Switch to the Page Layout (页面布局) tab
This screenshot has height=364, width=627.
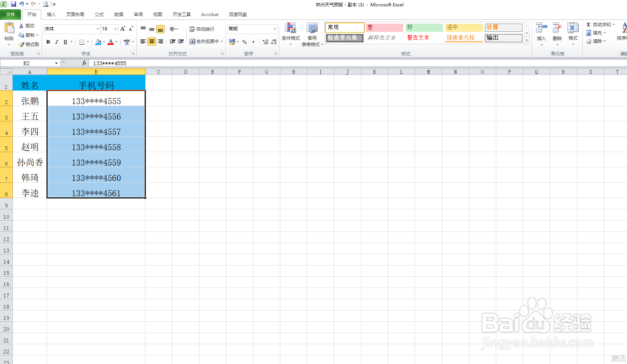coord(75,15)
